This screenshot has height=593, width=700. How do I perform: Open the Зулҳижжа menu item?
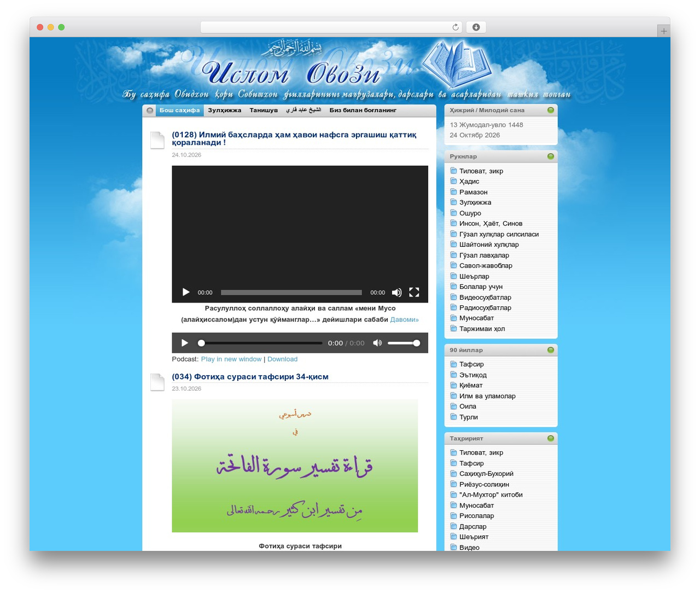tap(224, 111)
